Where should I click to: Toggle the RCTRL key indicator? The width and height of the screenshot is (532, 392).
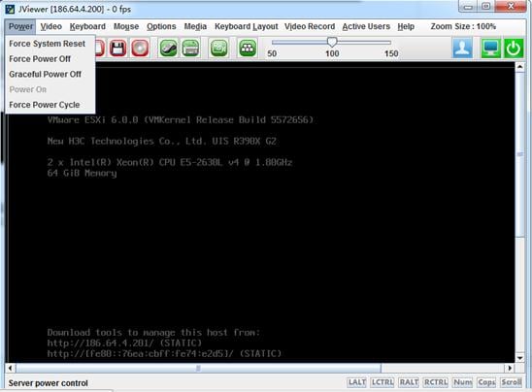click(x=436, y=382)
